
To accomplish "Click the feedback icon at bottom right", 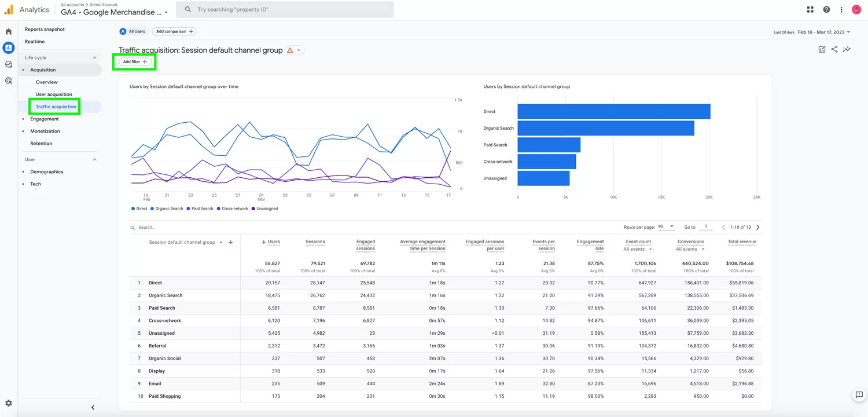I will (859, 395).
